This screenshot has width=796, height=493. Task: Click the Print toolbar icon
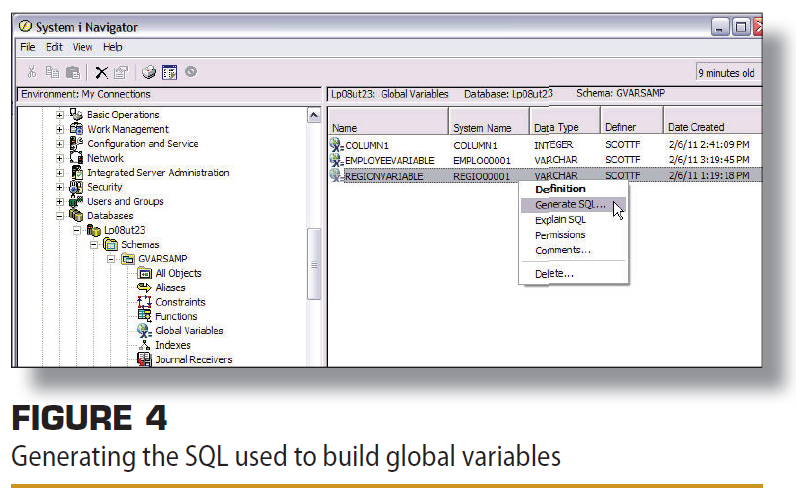[149, 72]
